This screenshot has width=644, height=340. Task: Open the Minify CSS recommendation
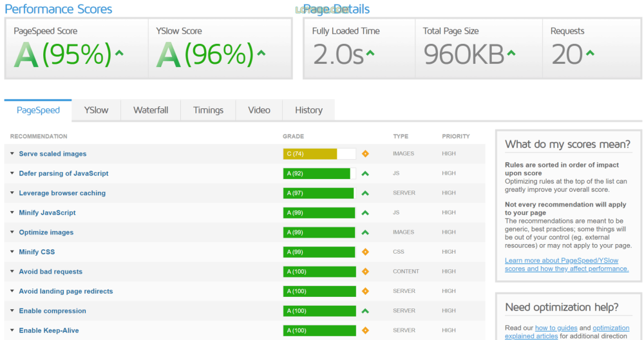(37, 252)
